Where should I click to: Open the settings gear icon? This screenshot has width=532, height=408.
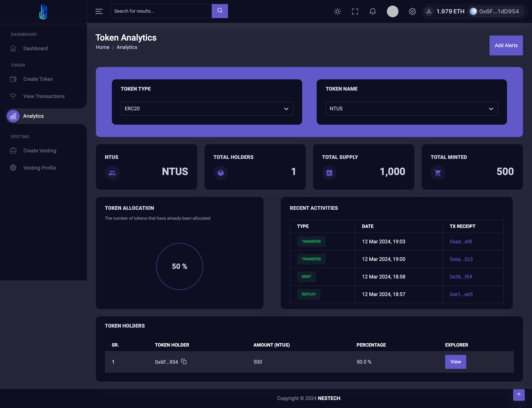click(412, 11)
